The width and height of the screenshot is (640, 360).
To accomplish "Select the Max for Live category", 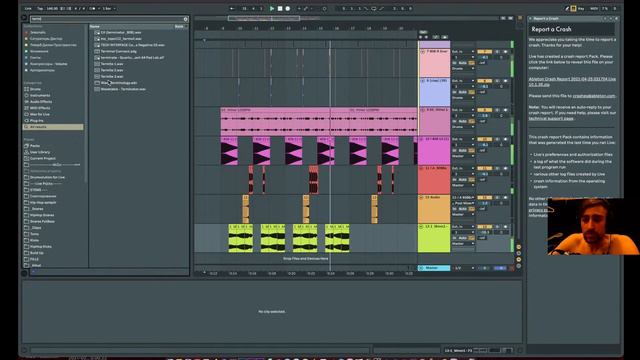I will [40, 114].
